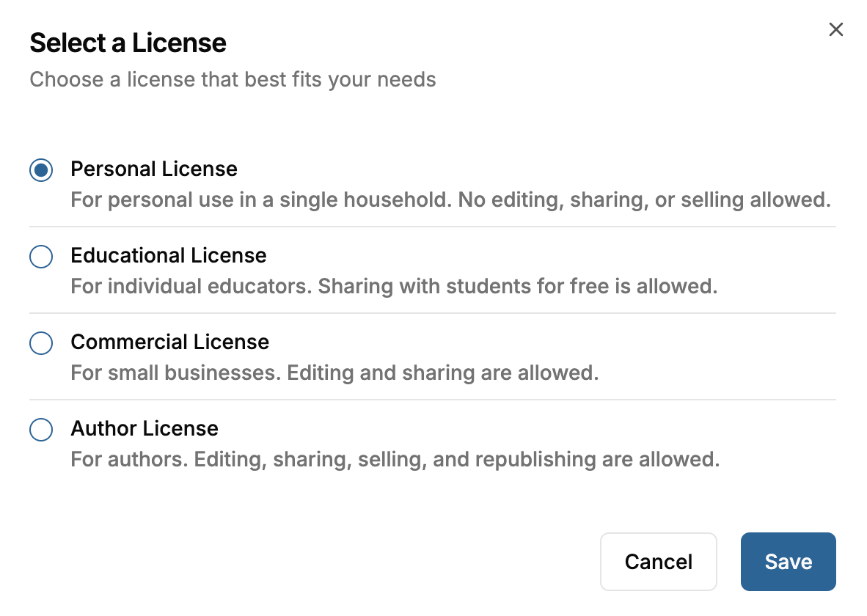Click the divider line above Author License

click(x=433, y=400)
